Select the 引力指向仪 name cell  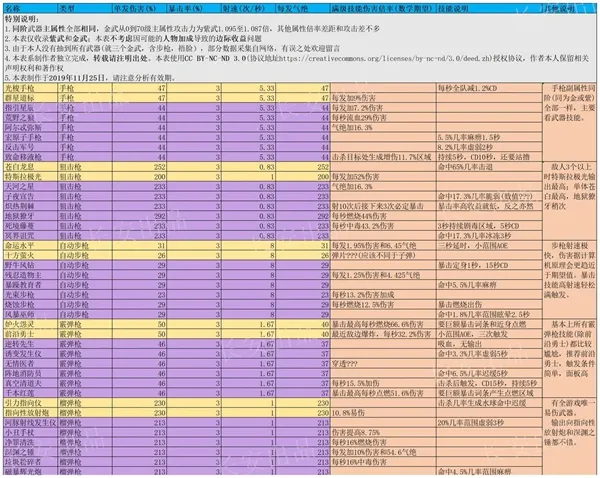pyautogui.click(x=30, y=403)
